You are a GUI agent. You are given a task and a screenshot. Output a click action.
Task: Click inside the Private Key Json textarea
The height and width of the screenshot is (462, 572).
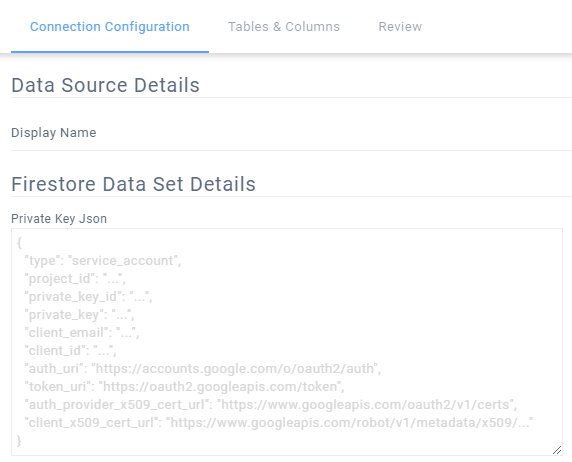click(x=287, y=342)
